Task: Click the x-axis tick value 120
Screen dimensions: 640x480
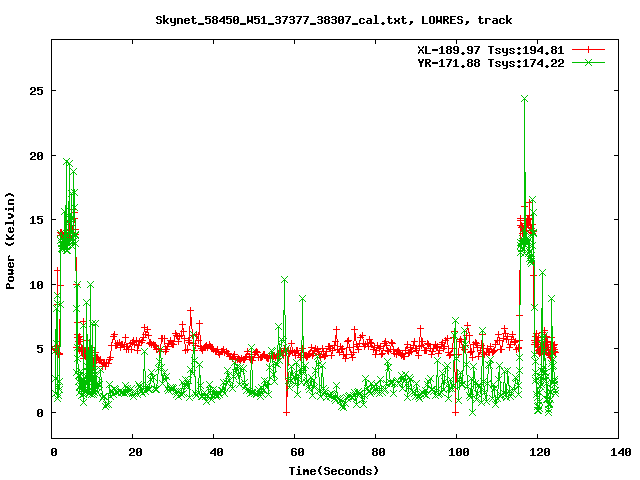Action: pyautogui.click(x=540, y=452)
